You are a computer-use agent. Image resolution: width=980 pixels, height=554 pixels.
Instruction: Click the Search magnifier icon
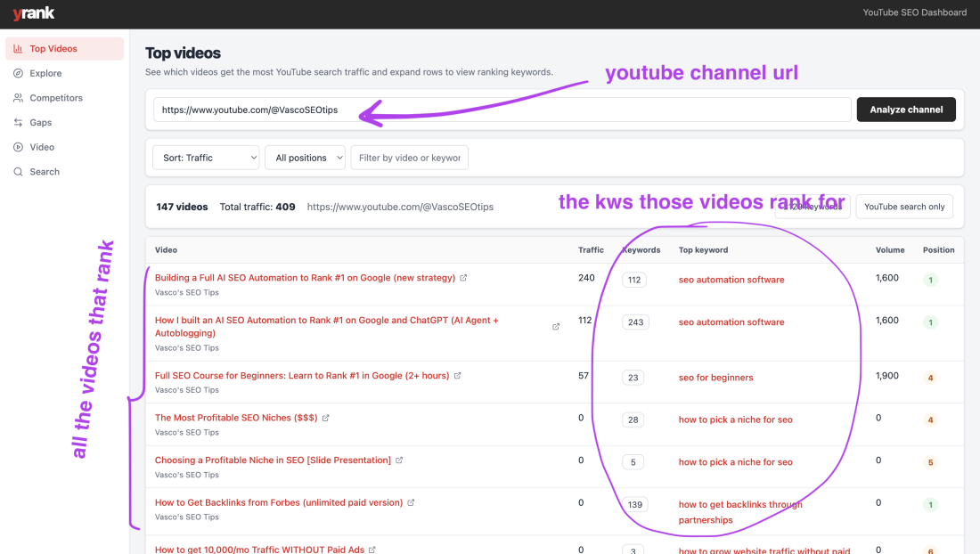[x=20, y=171]
